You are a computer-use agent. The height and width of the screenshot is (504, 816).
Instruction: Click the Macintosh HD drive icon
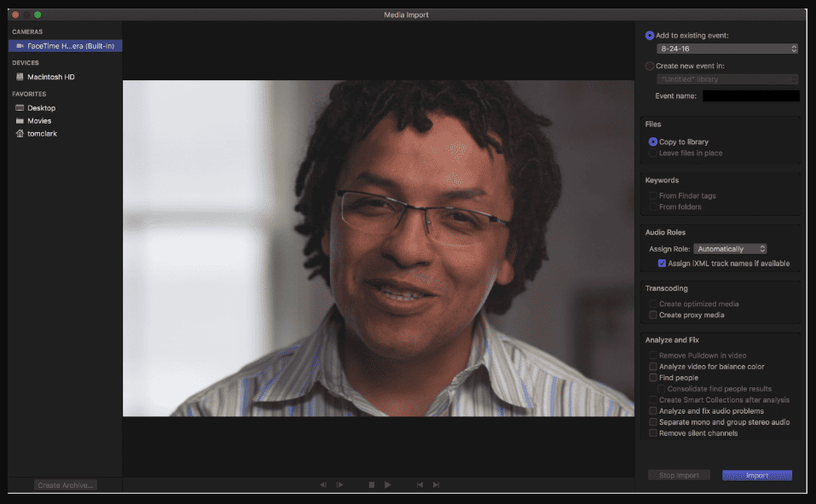click(x=20, y=77)
